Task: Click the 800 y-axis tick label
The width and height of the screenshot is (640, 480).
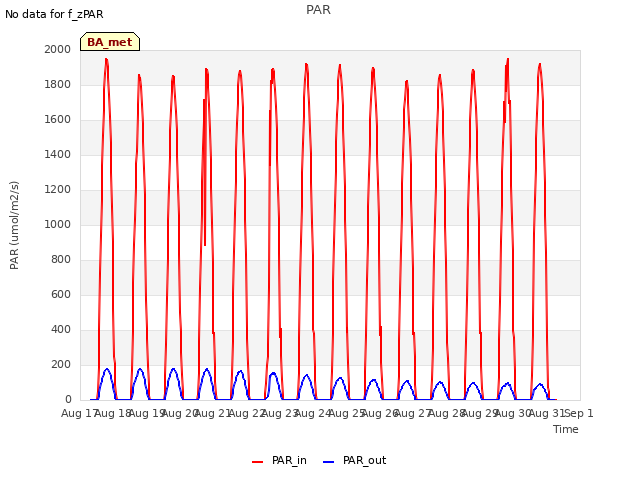Action: pyautogui.click(x=61, y=260)
